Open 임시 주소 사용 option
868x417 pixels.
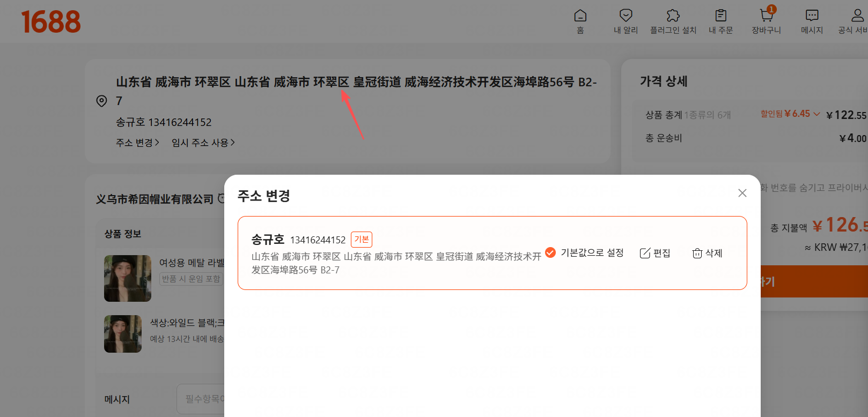[203, 143]
